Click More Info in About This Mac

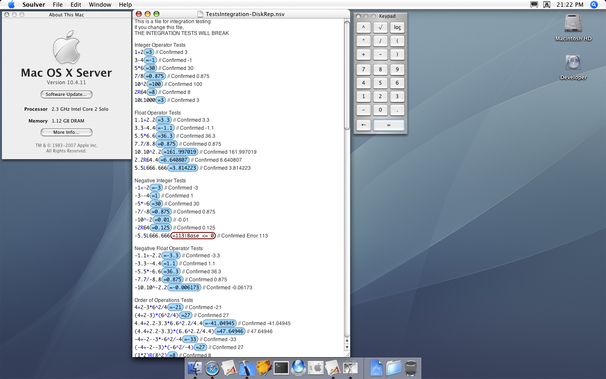(x=66, y=132)
